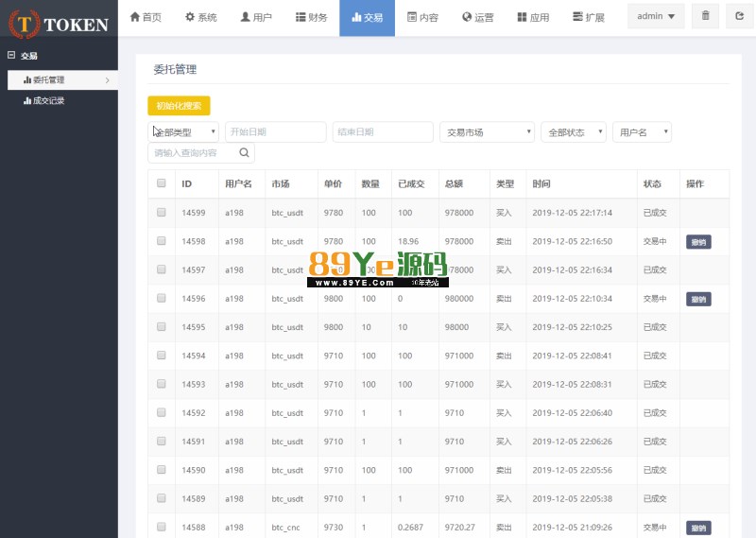
Task: Check the box for order 14598
Action: click(x=162, y=240)
